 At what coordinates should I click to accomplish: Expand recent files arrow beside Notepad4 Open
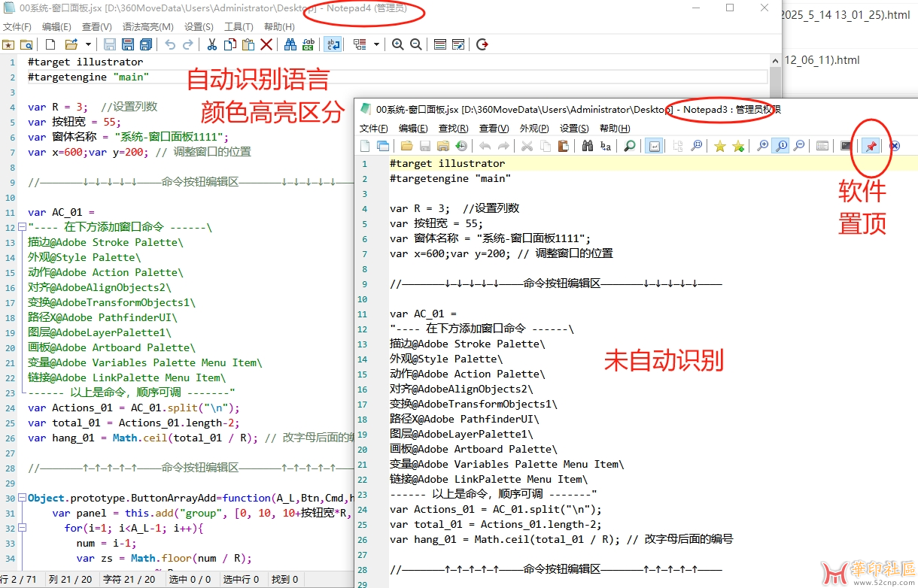pyautogui.click(x=88, y=44)
